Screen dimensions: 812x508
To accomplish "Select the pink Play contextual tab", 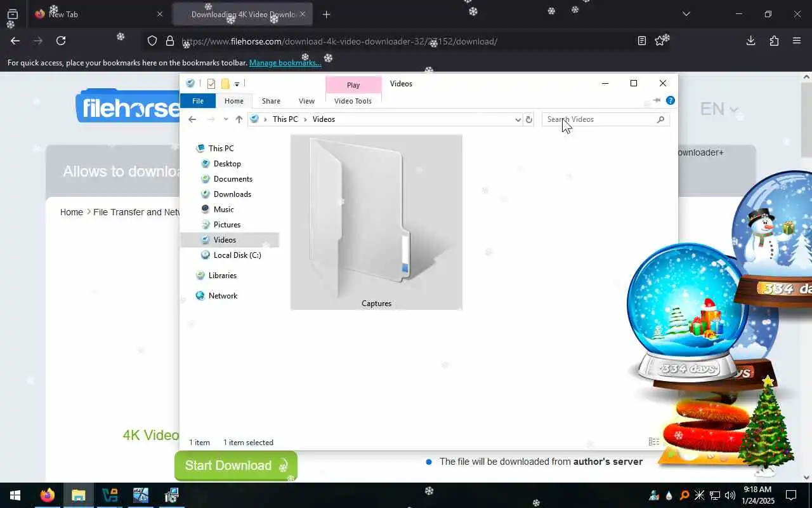I will (353, 85).
